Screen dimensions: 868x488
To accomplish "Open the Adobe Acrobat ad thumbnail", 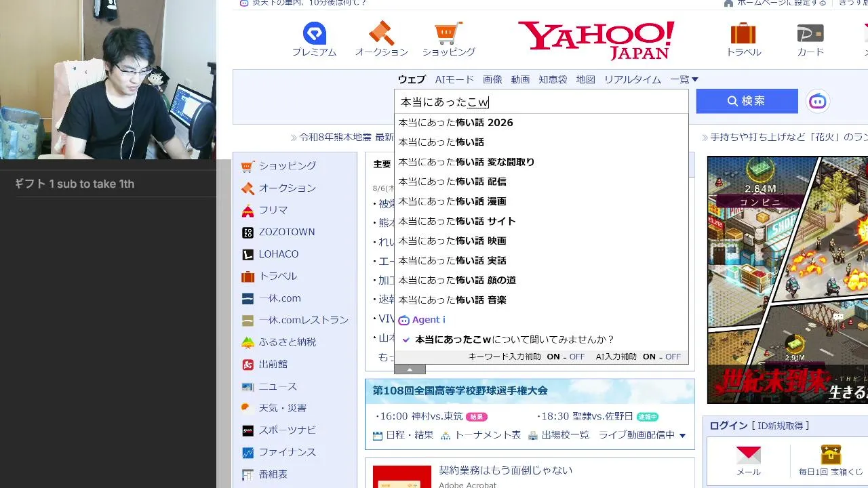I will (402, 476).
